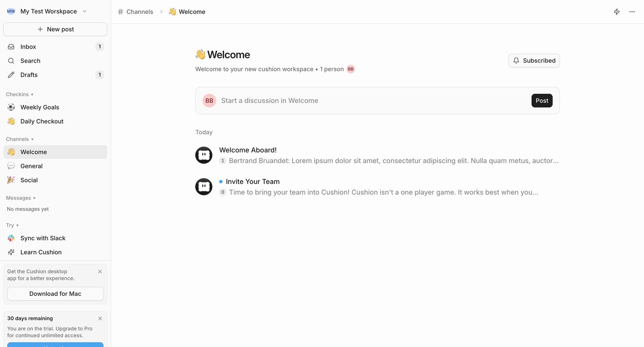644x347 pixels.
Task: Open the Weekly Goals checkin
Action: tap(55, 107)
